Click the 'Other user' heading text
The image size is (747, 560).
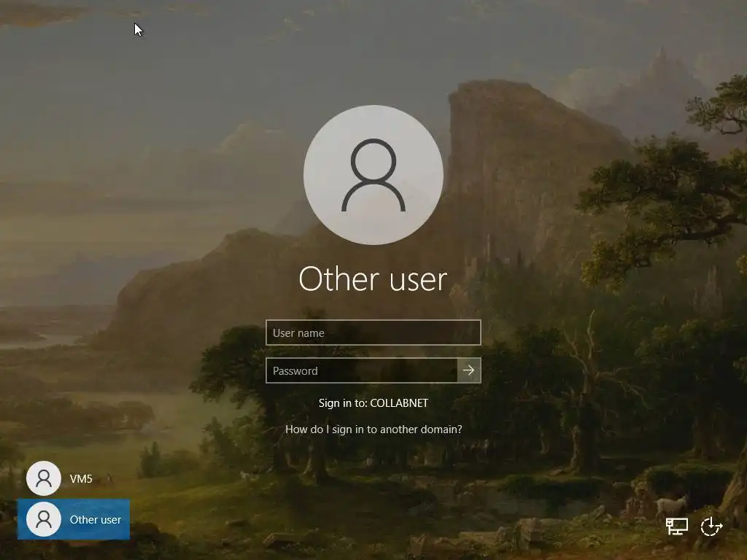[373, 279]
